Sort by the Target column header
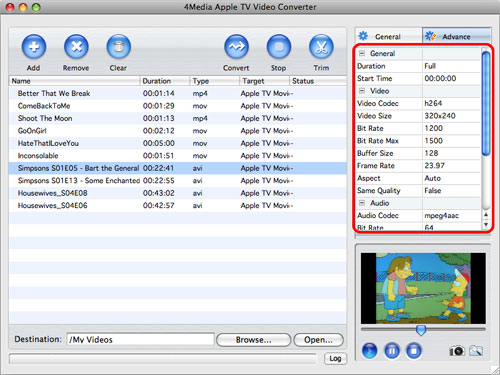Image resolution: width=500 pixels, height=375 pixels. (x=264, y=81)
